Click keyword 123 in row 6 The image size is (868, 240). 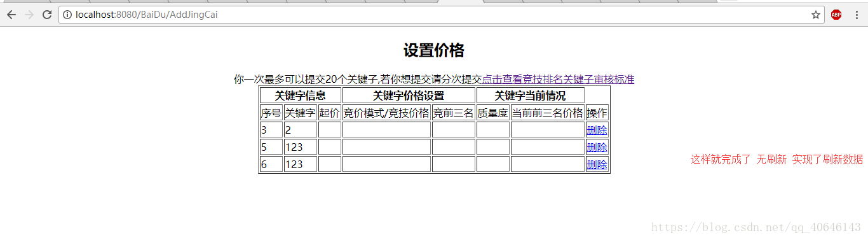[x=300, y=164]
